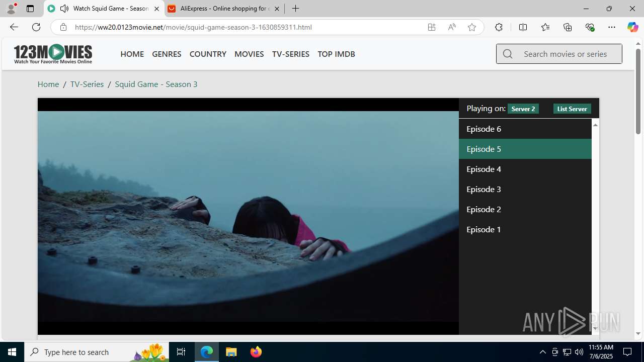This screenshot has height=362, width=644.
Task: Open the GENRES menu
Action: [x=167, y=54]
